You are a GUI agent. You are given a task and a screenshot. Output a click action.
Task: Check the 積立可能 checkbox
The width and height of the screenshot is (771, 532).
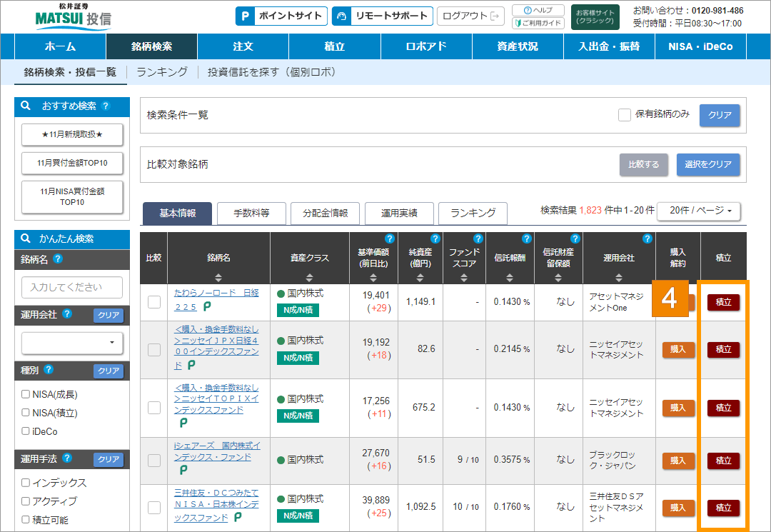[26, 520]
